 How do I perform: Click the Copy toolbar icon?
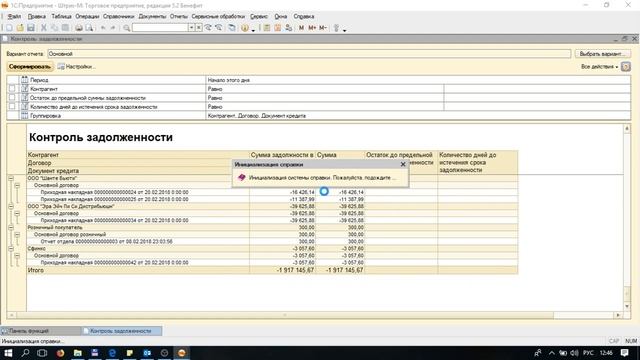pos(54,28)
